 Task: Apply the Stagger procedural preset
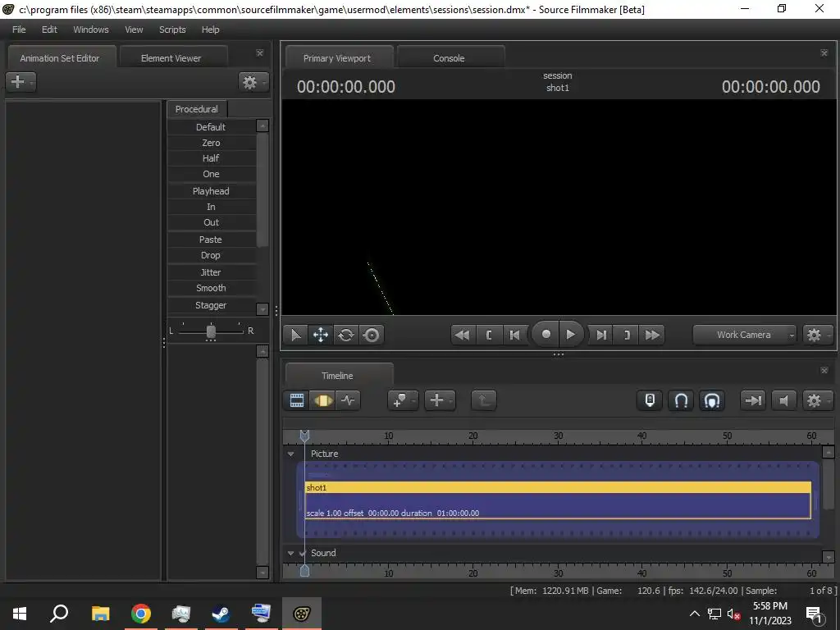(x=211, y=305)
